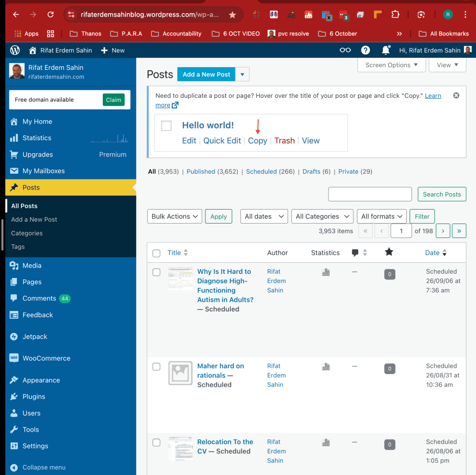Click the Add a New Post button
476x475 pixels.
(x=207, y=75)
